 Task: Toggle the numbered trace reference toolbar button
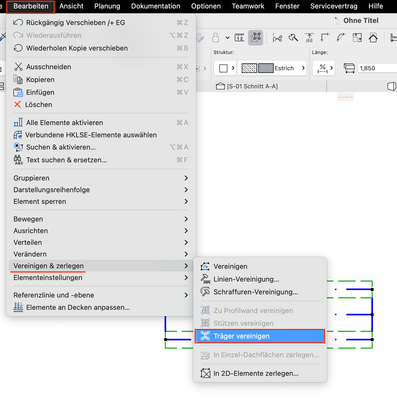[239, 38]
